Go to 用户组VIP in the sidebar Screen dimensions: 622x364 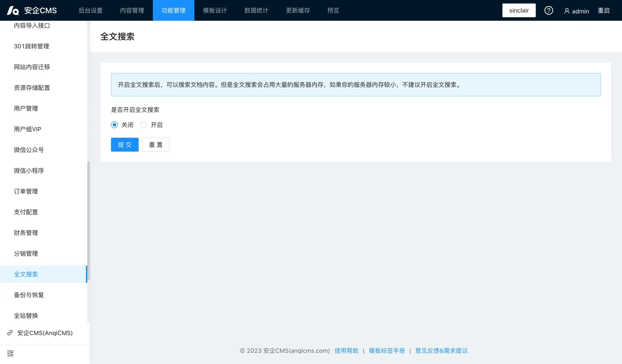click(43, 129)
